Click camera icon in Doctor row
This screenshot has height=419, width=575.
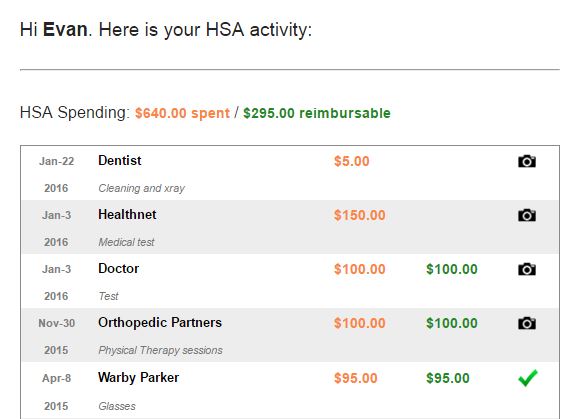(x=527, y=269)
